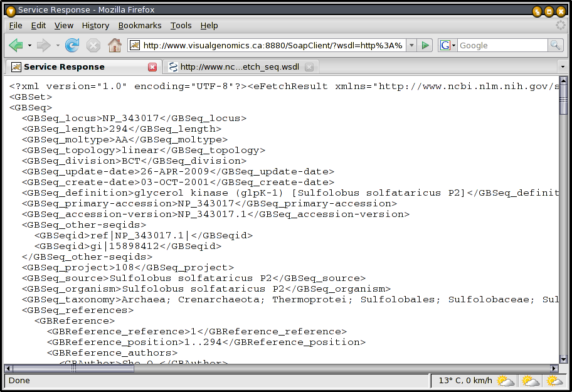Viewport: 572px width, 392px height.
Task: Click the Forward navigation arrow
Action: (x=43, y=45)
